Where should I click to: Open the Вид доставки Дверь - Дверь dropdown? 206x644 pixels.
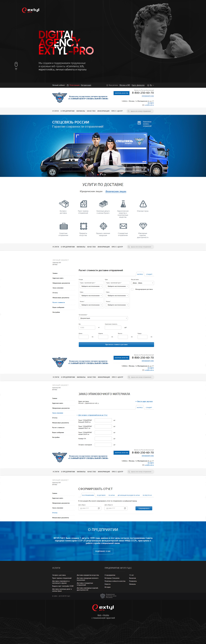142,283
